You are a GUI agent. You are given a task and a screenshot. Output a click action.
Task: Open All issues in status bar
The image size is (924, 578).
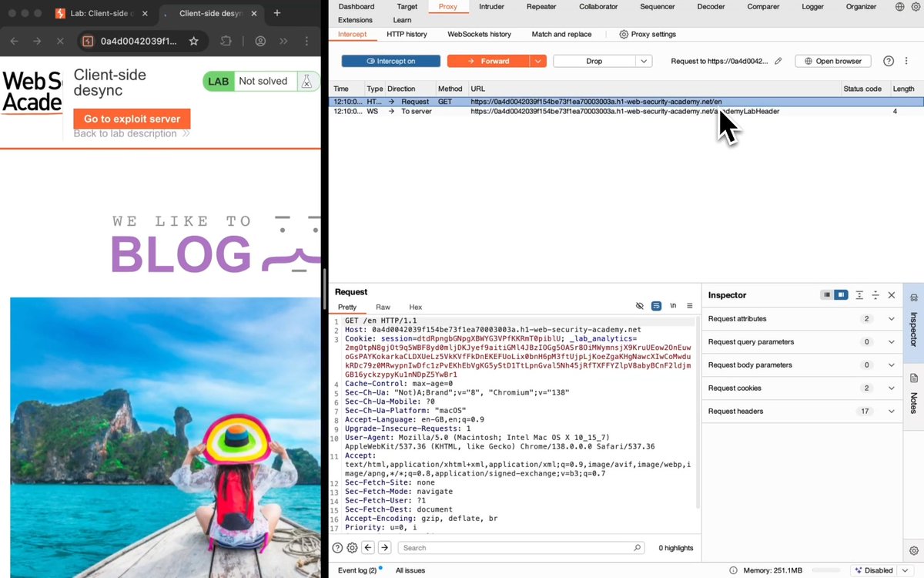click(x=410, y=570)
